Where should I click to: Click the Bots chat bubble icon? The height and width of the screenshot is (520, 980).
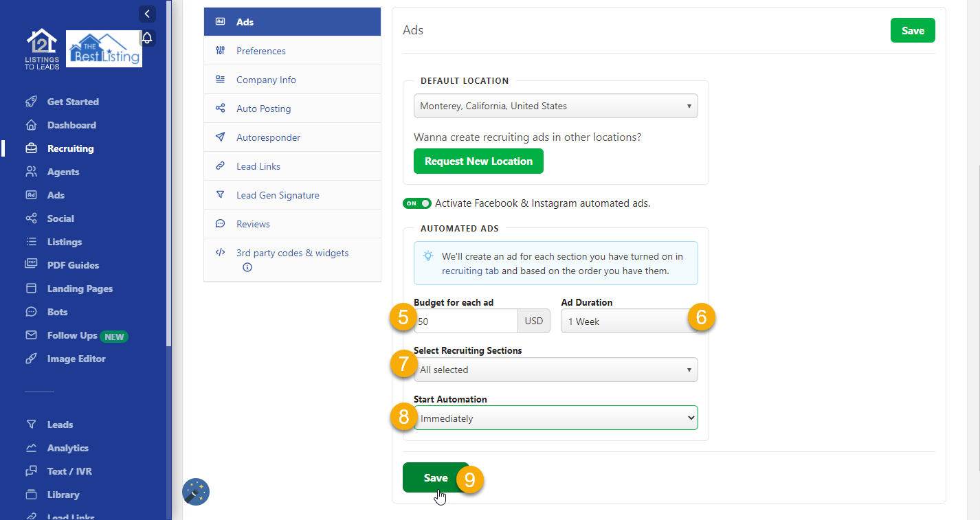tap(31, 312)
